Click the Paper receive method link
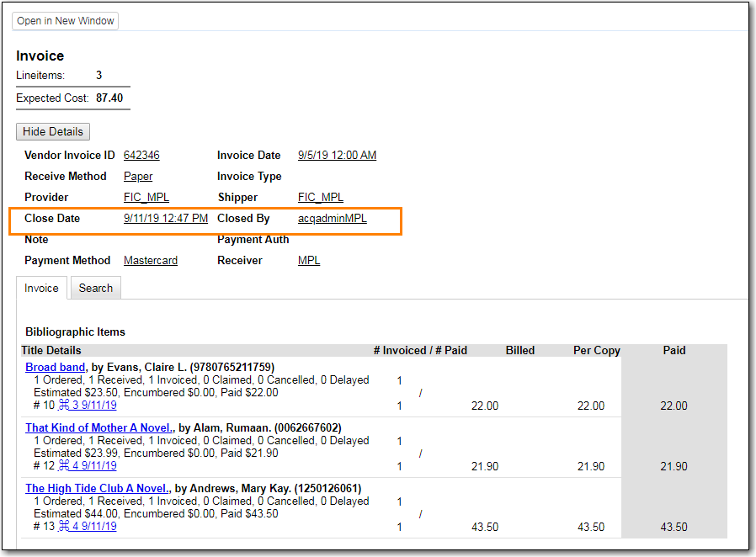Viewport: 756px width, 557px height. point(137,176)
